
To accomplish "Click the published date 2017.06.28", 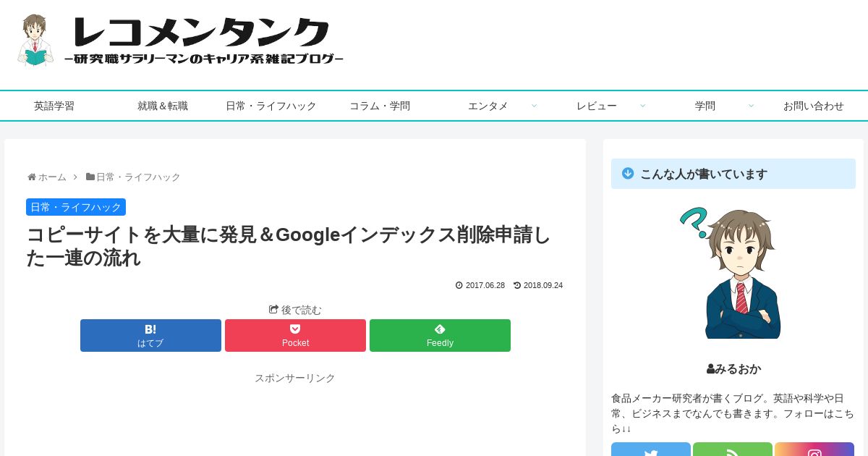I will pos(485,285).
